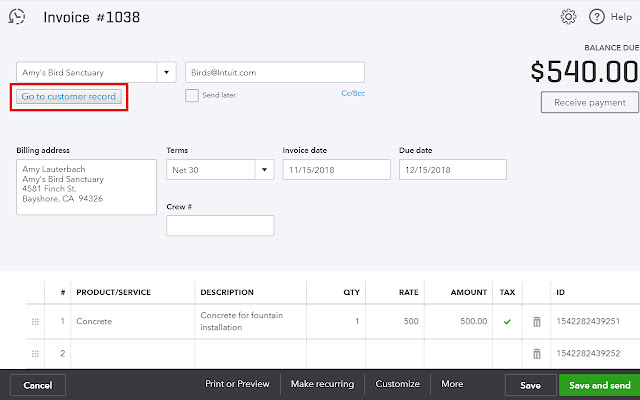640x400 pixels.
Task: Delete line 1 with trash icon
Action: (536, 322)
